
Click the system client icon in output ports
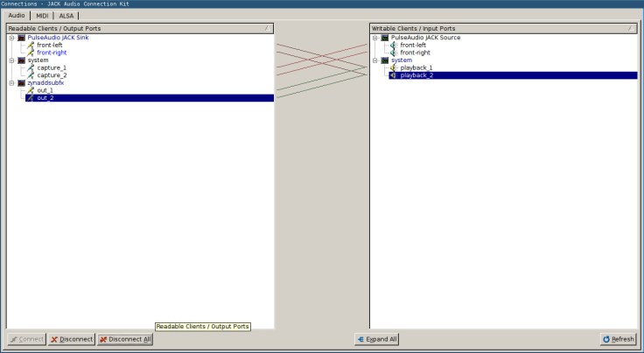[22, 60]
